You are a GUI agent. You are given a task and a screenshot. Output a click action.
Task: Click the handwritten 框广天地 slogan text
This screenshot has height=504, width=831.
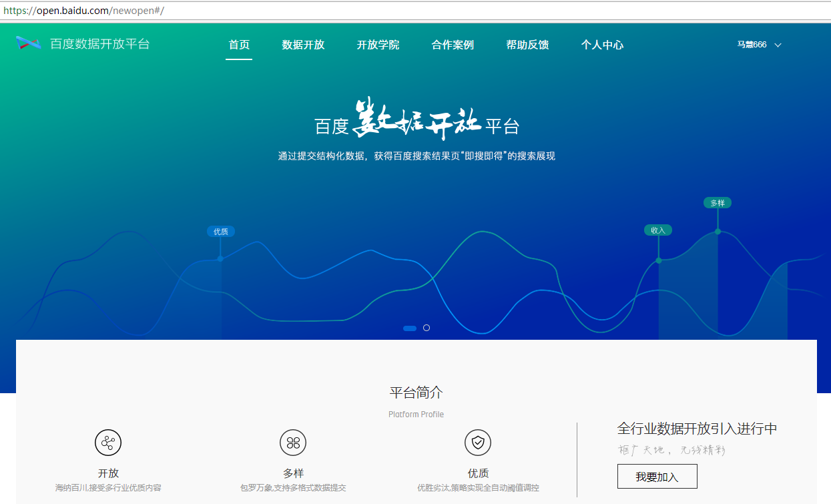point(671,451)
